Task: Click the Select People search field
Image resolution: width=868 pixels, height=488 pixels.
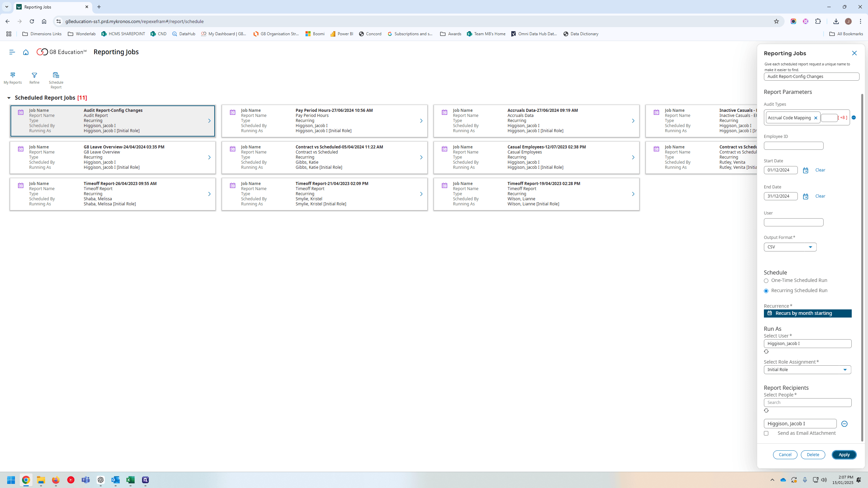Action: point(807,403)
